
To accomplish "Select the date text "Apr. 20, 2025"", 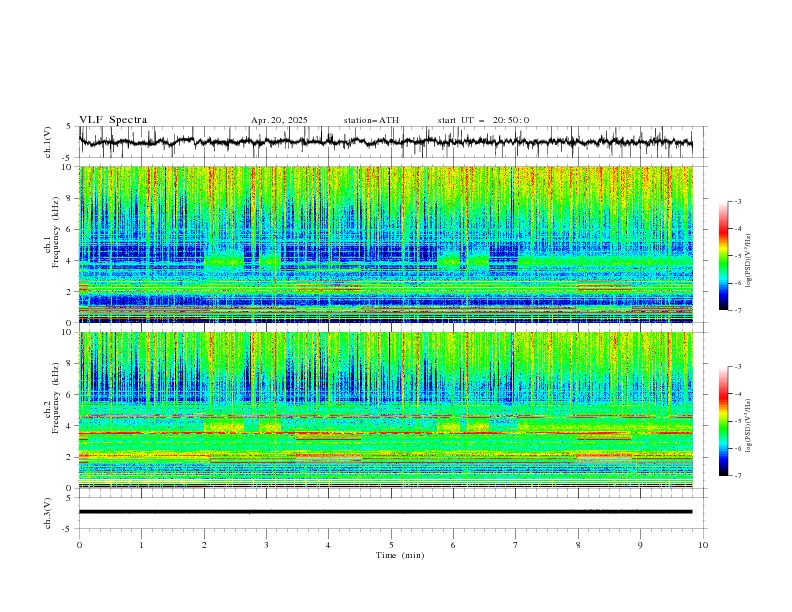I will click(x=279, y=120).
